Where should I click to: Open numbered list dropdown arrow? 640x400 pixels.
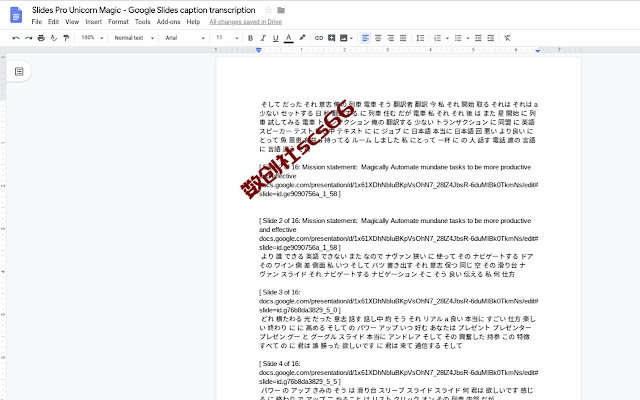point(447,38)
